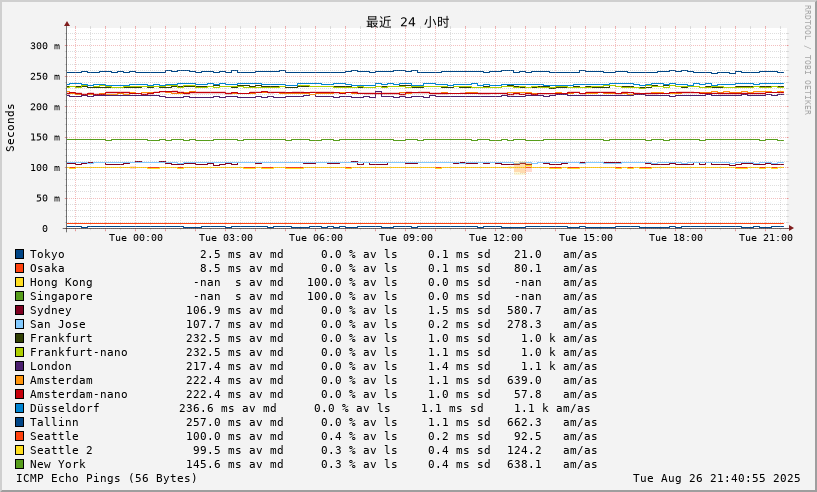
Task: Click the Tue 18:00 x-axis tick label
Action: pyautogui.click(x=676, y=238)
